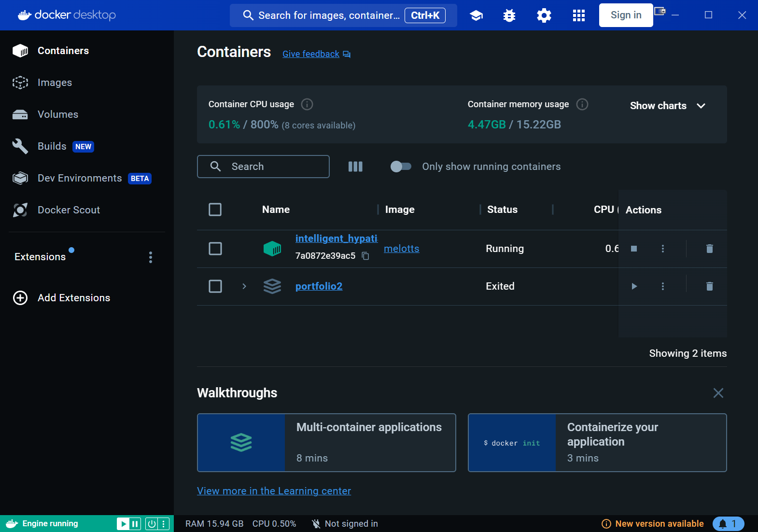Open Volumes in the sidebar
The height and width of the screenshot is (532, 758).
(57, 114)
